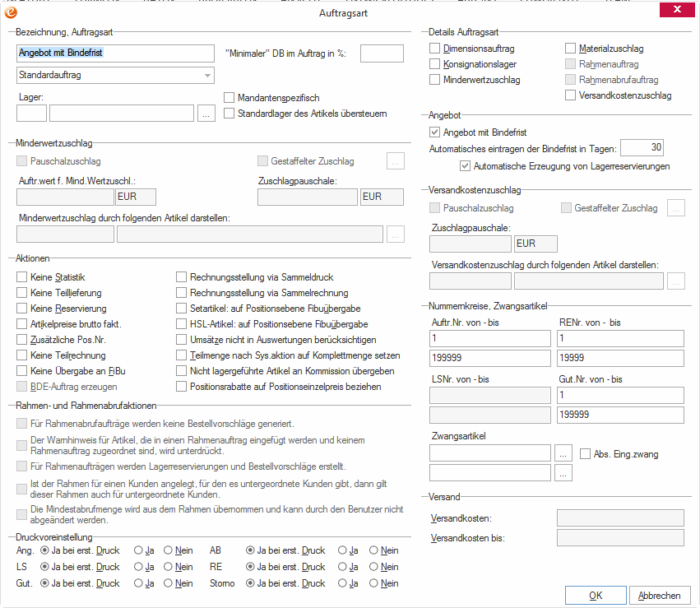Disable Automatische Erzeugung von Lagerreservierungen
This screenshot has height=608, width=700.
465,166
